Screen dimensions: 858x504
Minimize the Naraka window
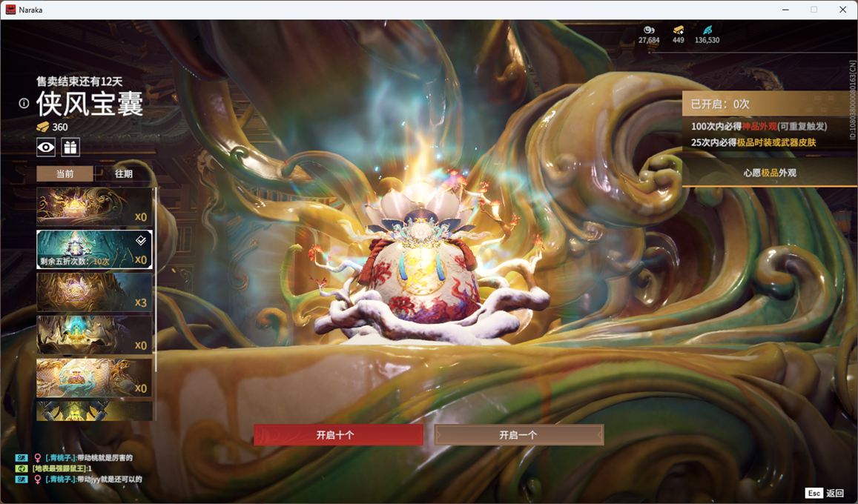pos(786,10)
